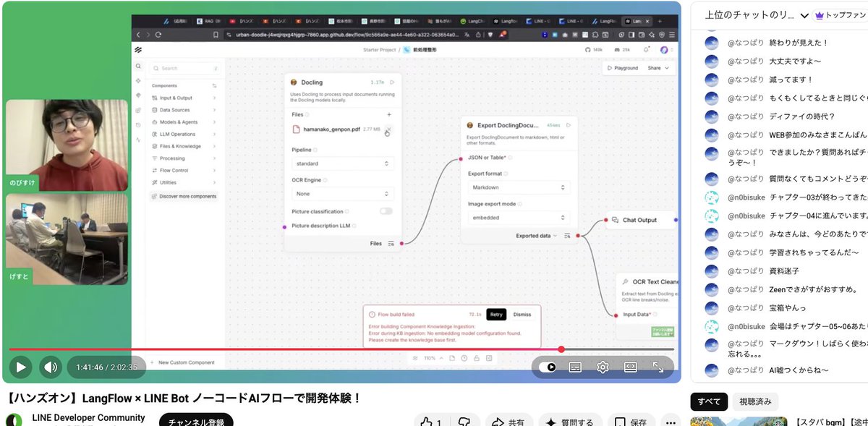Expand Models & Agents category
The image size is (868, 426).
point(184,122)
